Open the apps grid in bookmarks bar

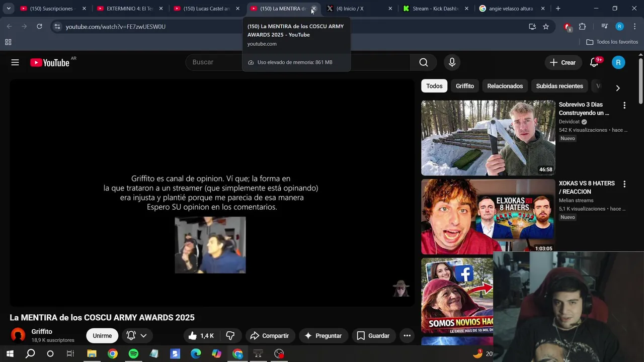[8, 42]
